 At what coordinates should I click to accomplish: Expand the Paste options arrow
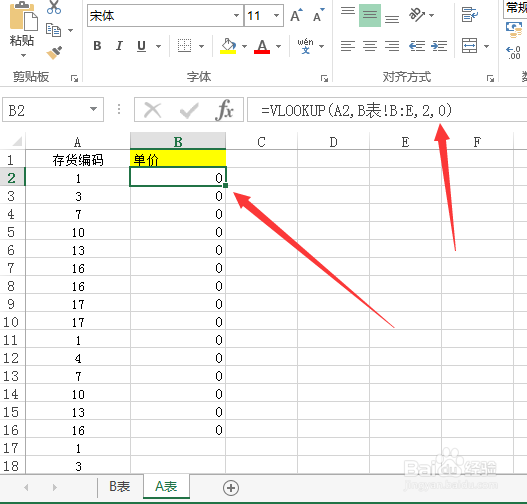[x=23, y=55]
